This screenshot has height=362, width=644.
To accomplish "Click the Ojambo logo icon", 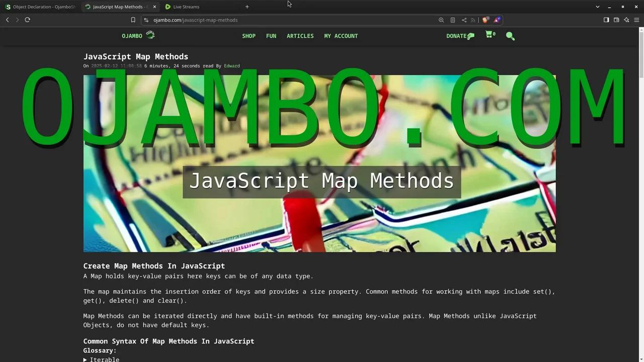I will (150, 35).
